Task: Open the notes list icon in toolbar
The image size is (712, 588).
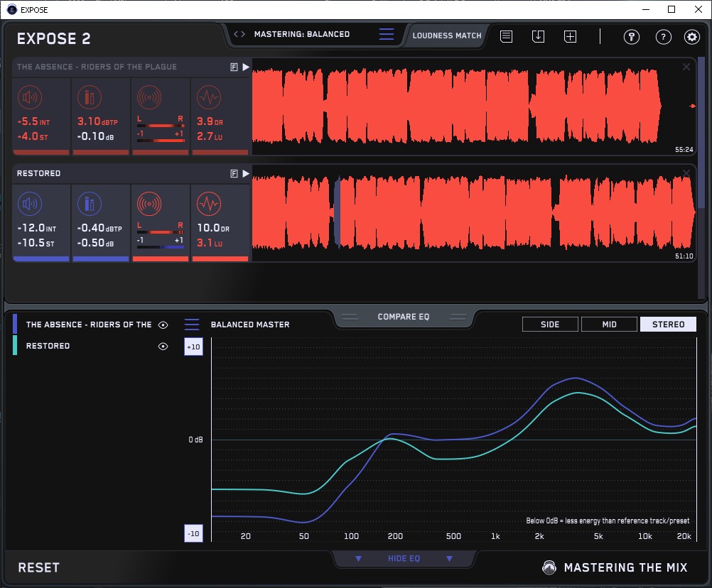Action: point(507,36)
